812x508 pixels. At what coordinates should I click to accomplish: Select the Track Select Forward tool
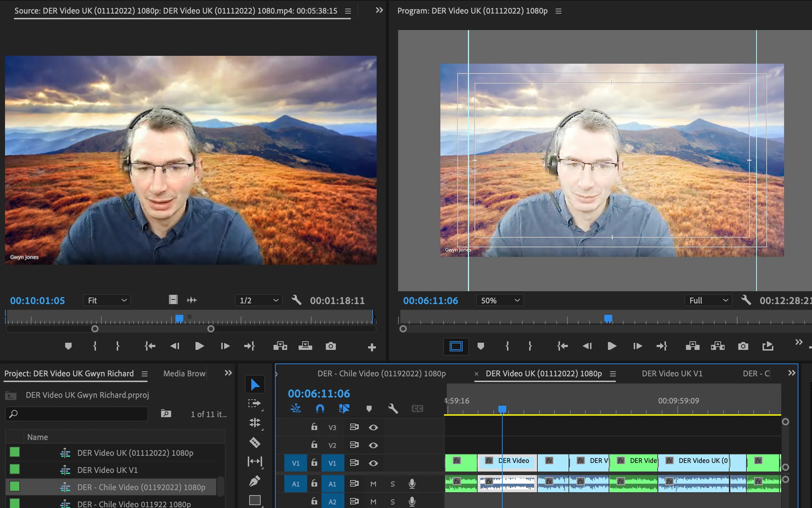[x=255, y=404]
